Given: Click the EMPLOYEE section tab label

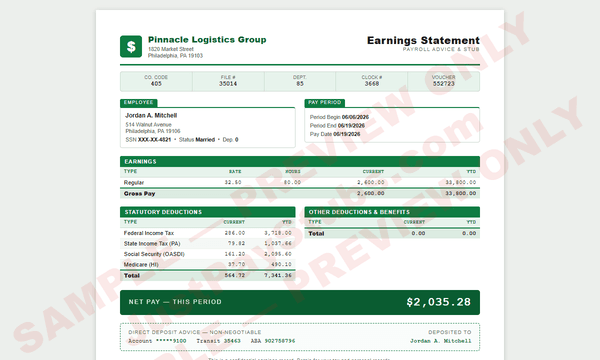Looking at the screenshot, I should tap(139, 103).
